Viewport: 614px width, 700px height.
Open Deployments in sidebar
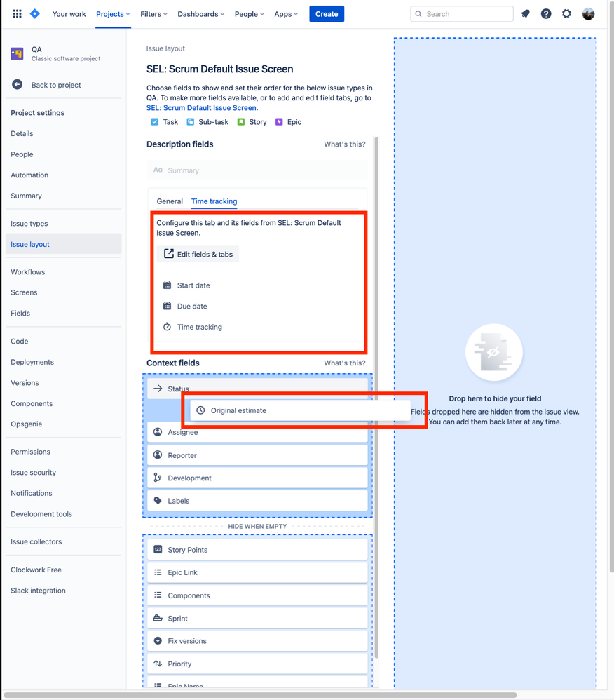(x=32, y=362)
